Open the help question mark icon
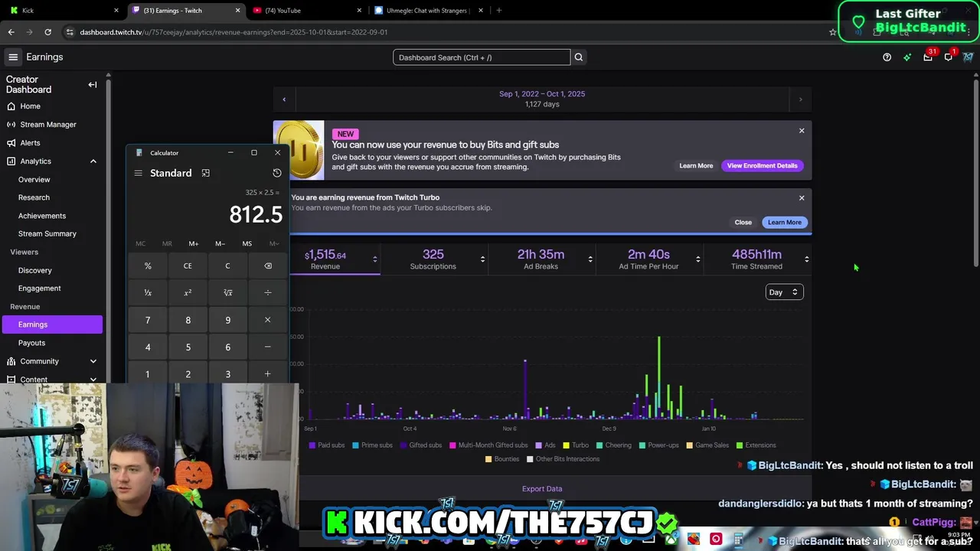 pos(887,57)
